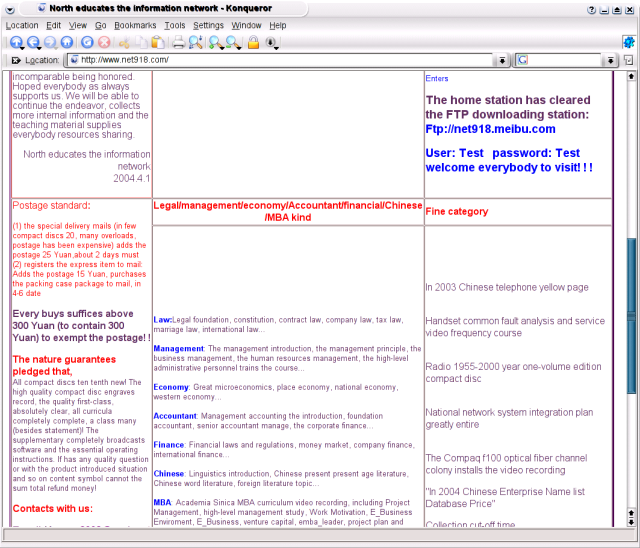Click the Security padlock icon
This screenshot has width=640, height=548.
tap(253, 42)
